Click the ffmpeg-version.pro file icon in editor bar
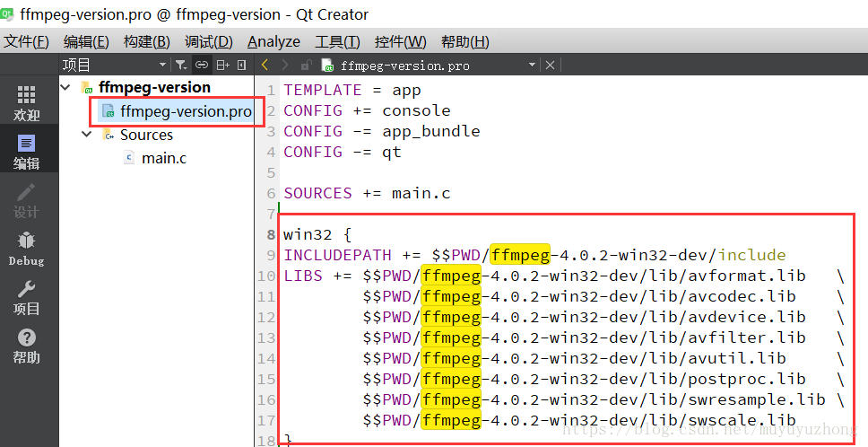This screenshot has height=447, width=868. click(327, 66)
